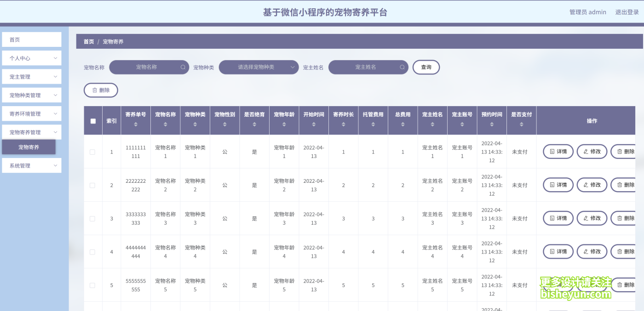Click the sort arrows under 寄养单号 column
The width and height of the screenshot is (644, 311).
tap(136, 125)
